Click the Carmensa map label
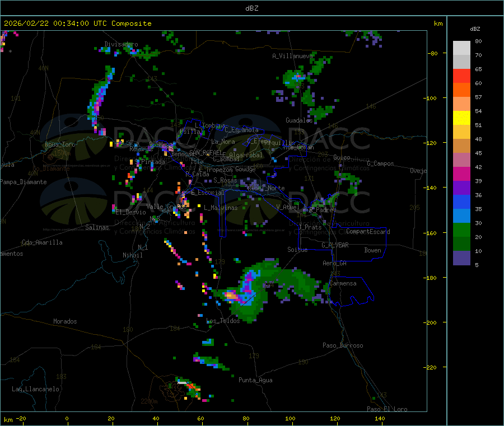Screen dimensions: 504x426 click(343, 283)
